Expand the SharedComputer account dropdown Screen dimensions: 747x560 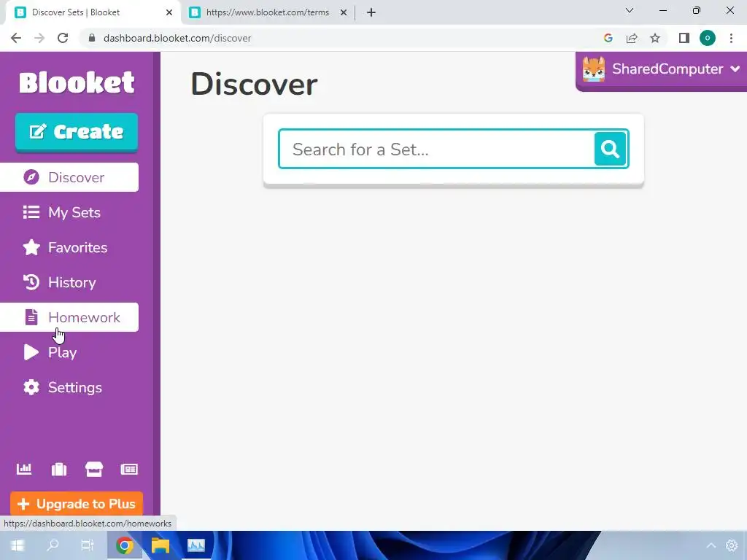click(735, 69)
